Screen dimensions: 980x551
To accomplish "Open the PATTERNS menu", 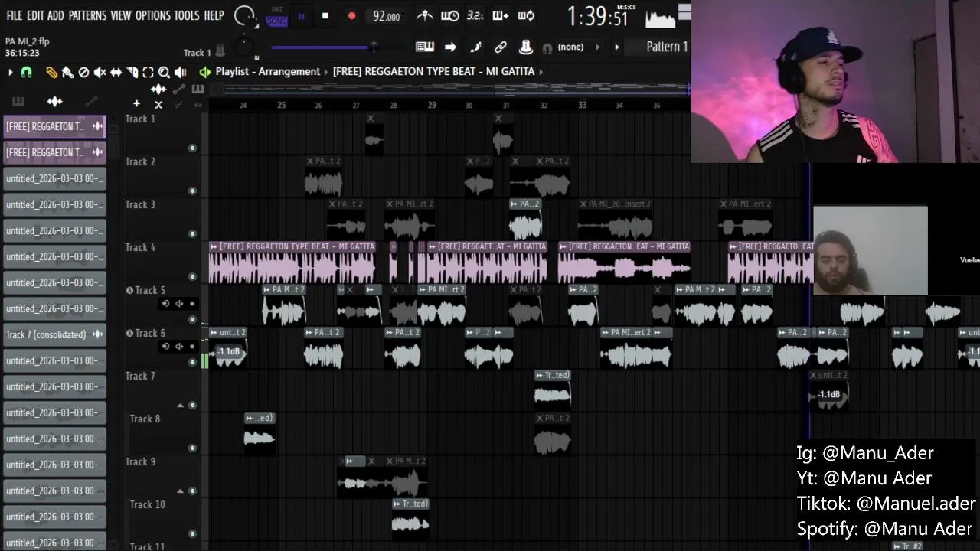I will pos(87,15).
